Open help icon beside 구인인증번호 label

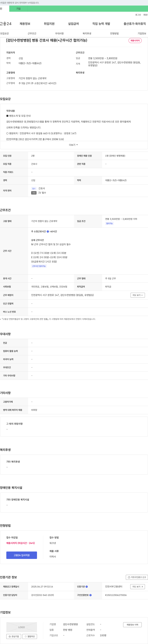90,595
